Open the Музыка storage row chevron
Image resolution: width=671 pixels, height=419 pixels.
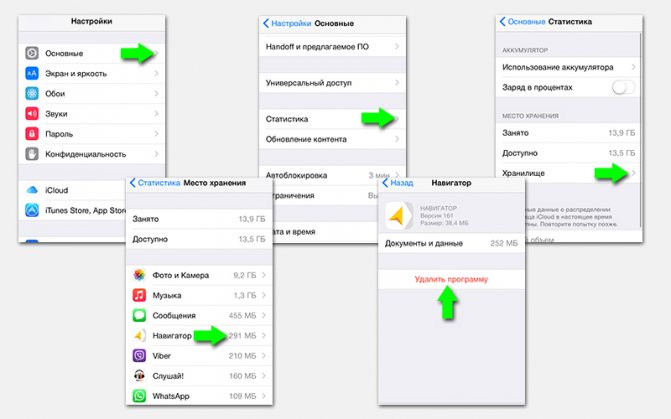click(x=264, y=295)
